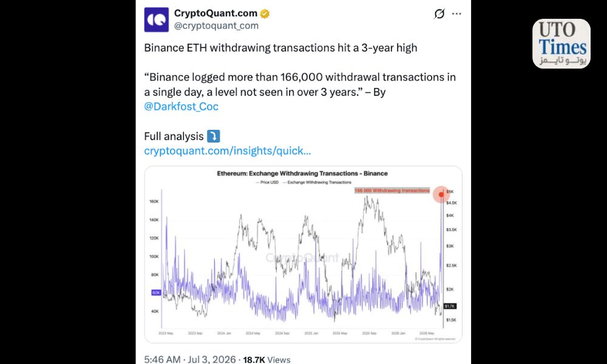Open the @Darkfost_Coc mention link
This screenshot has height=364, width=607.
pyautogui.click(x=181, y=106)
